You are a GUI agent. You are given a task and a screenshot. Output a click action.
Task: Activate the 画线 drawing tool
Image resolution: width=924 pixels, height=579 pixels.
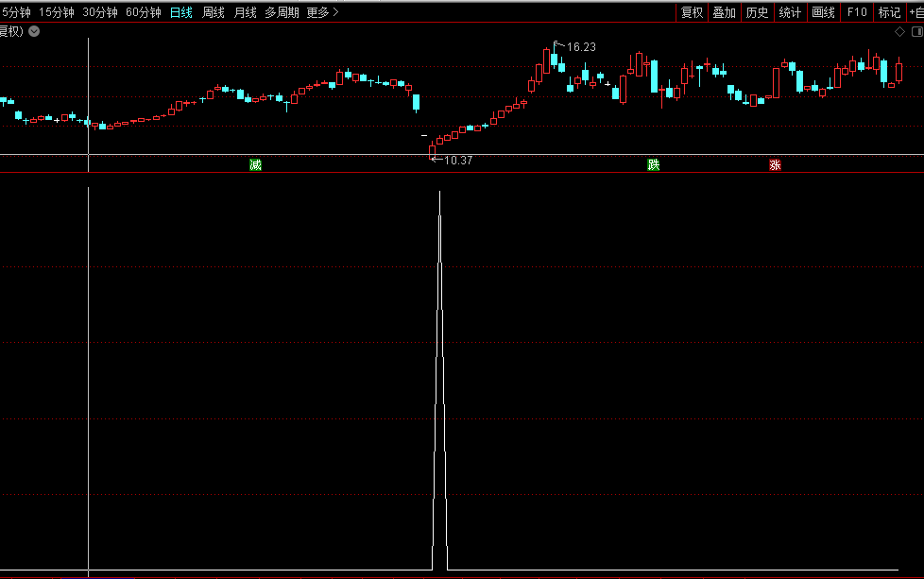(823, 12)
